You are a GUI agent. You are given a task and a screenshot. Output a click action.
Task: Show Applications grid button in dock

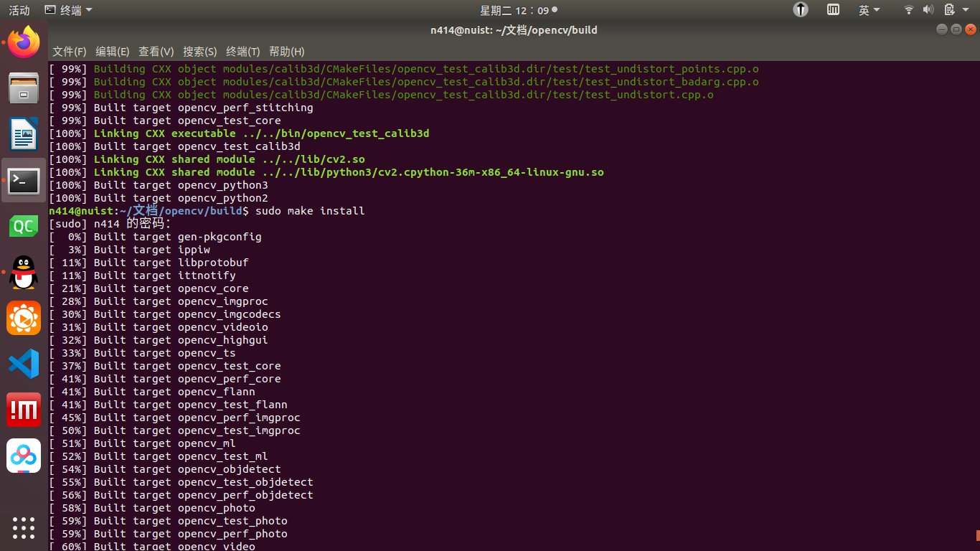click(24, 527)
